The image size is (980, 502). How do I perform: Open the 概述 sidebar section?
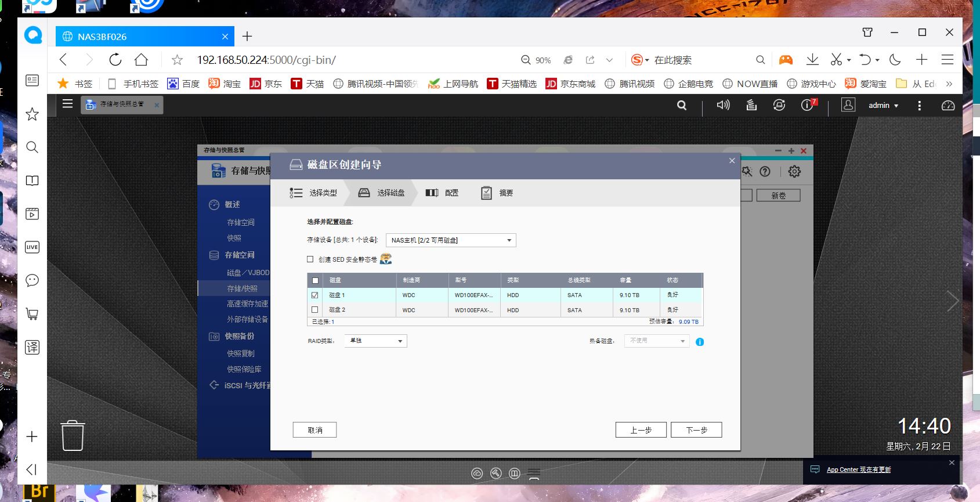[232, 204]
